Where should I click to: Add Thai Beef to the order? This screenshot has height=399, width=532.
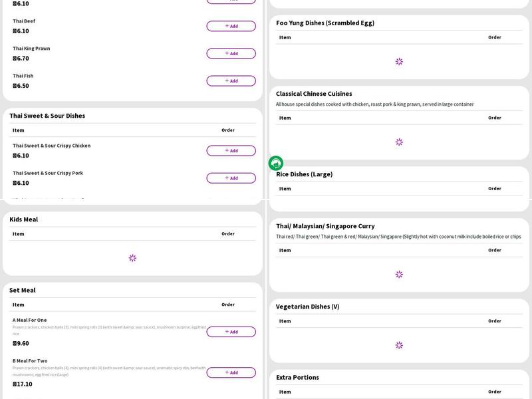(231, 26)
